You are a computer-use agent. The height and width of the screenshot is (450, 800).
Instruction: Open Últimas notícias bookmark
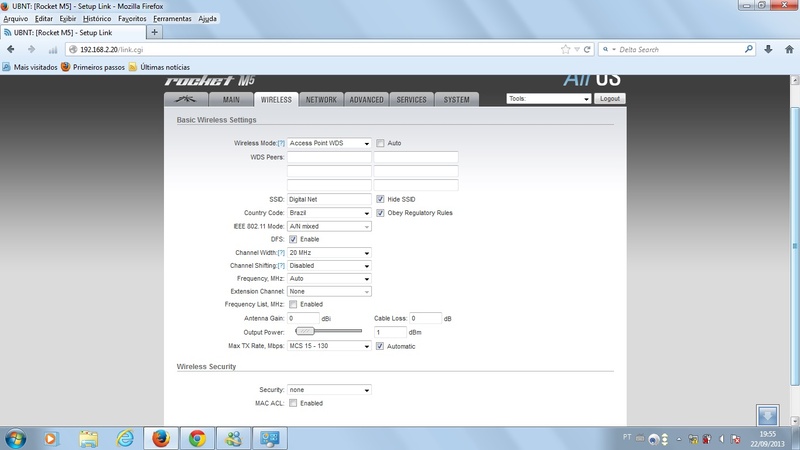pos(159,67)
